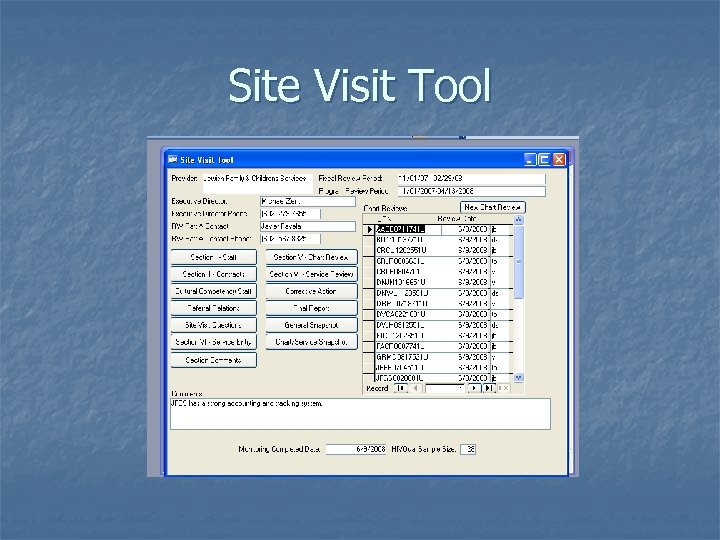Maximize the Site Visit Tool window
The height and width of the screenshot is (540, 720).
[545, 159]
